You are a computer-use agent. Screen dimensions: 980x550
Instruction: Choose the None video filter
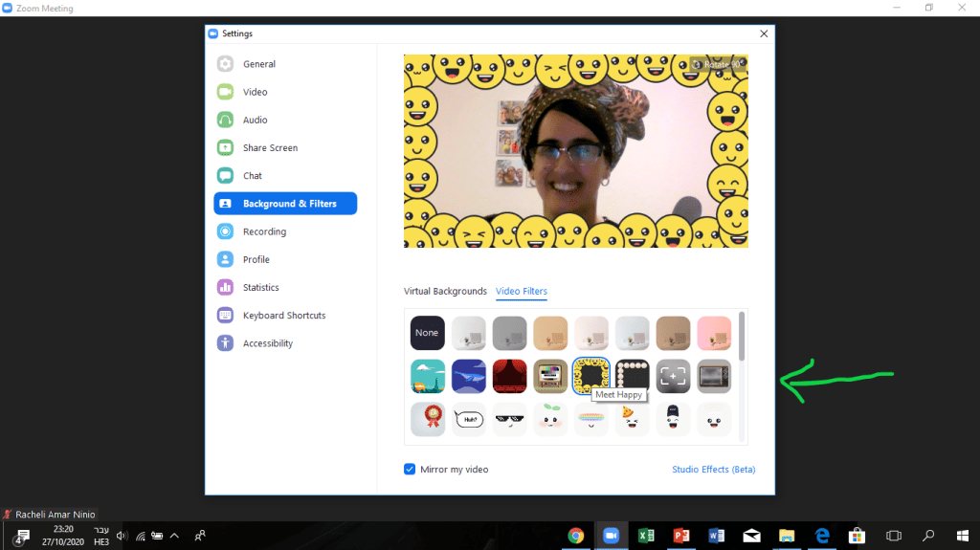coord(427,333)
